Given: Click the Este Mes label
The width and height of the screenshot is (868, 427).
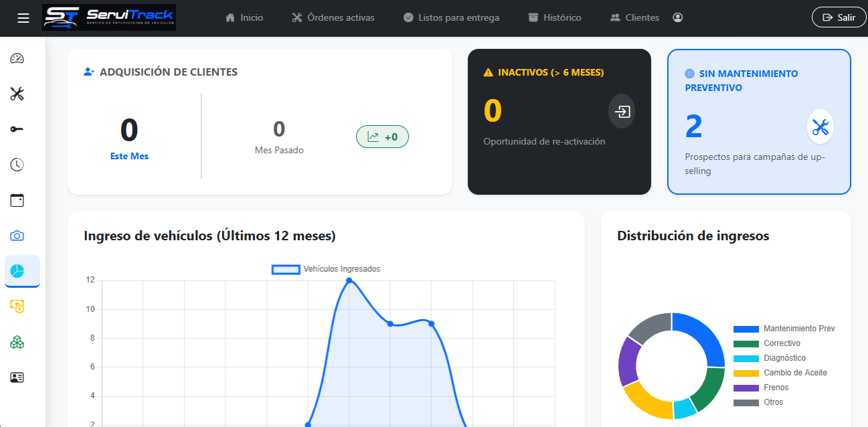Looking at the screenshot, I should click(129, 156).
